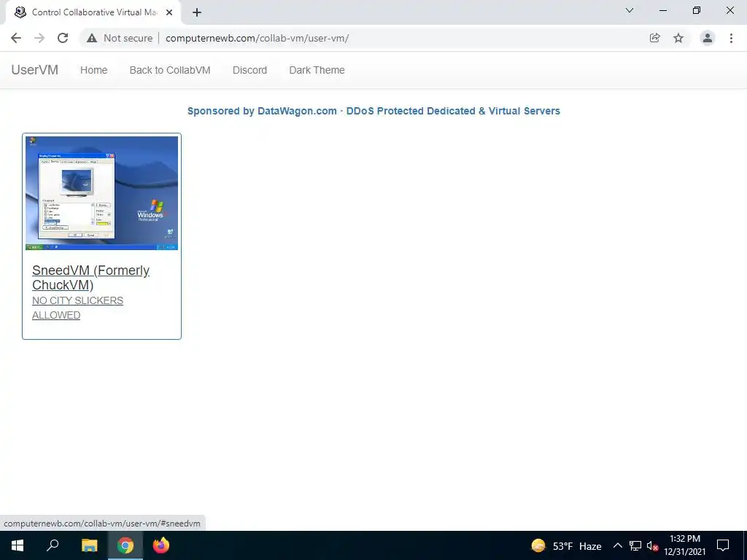The width and height of the screenshot is (747, 560).
Task: Launch Firefox from the taskbar
Action: click(x=161, y=545)
